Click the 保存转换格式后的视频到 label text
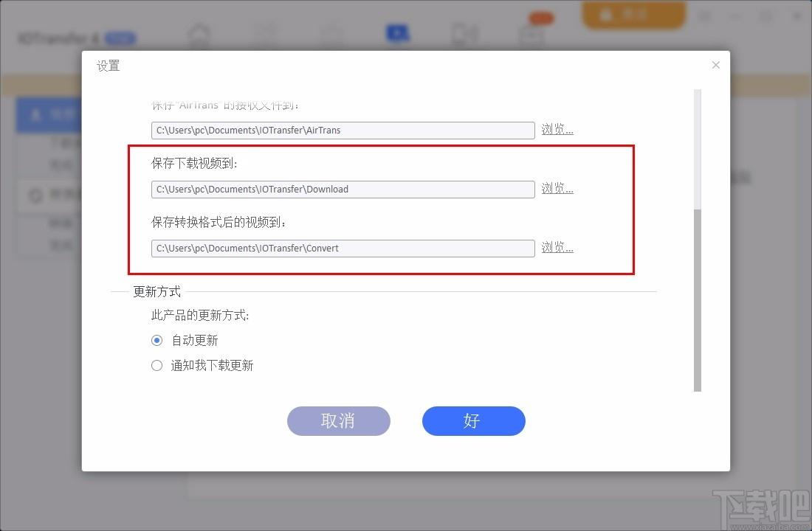Viewport: 812px width, 531px height. tap(218, 223)
